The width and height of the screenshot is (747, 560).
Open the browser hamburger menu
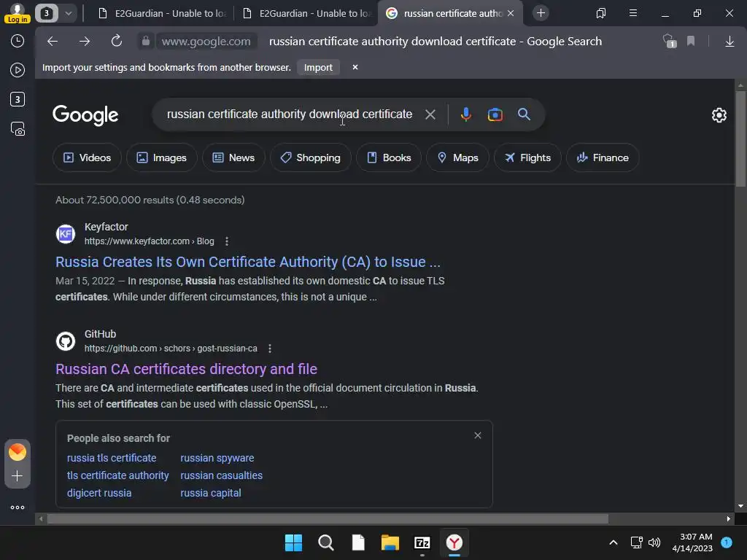[x=633, y=13]
